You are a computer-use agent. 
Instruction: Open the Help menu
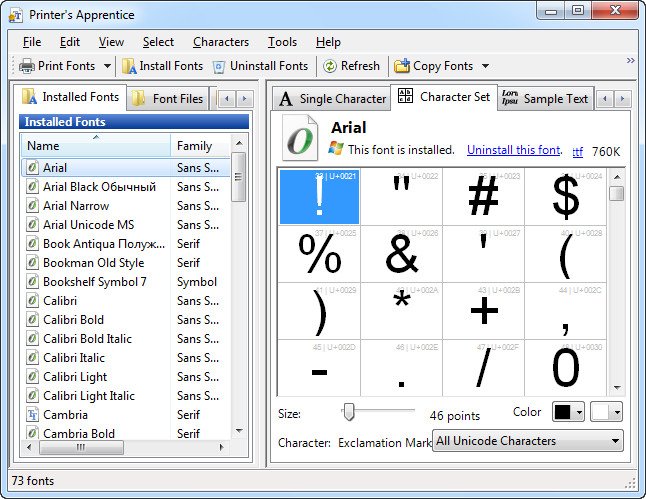click(x=328, y=42)
